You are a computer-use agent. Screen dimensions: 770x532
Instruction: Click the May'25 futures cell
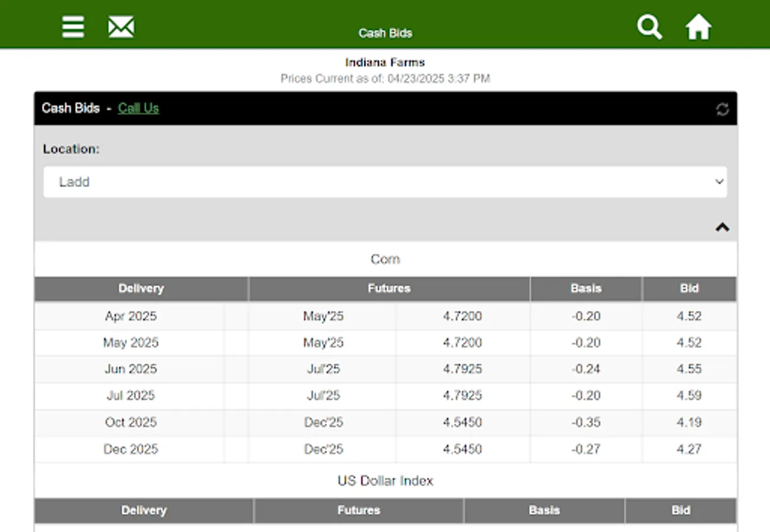point(323,316)
